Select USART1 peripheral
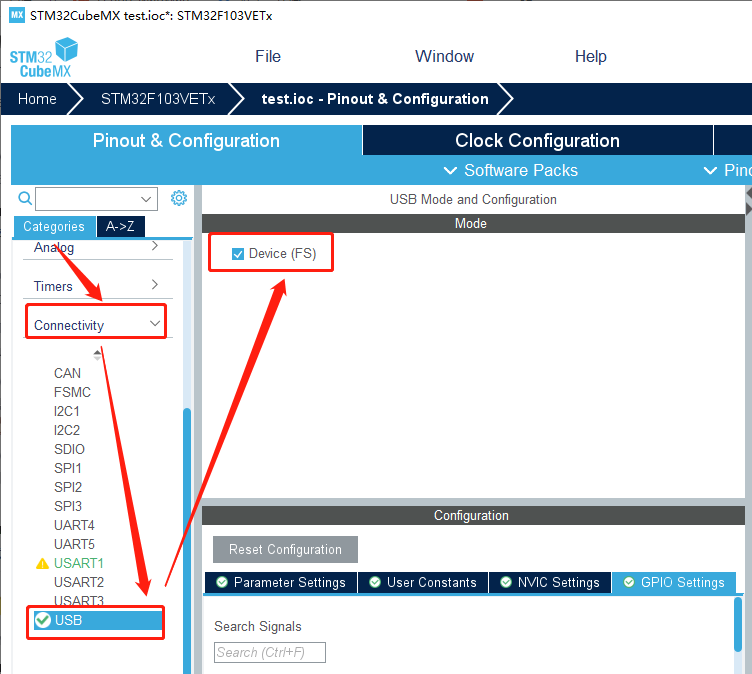752x674 pixels. (79, 563)
